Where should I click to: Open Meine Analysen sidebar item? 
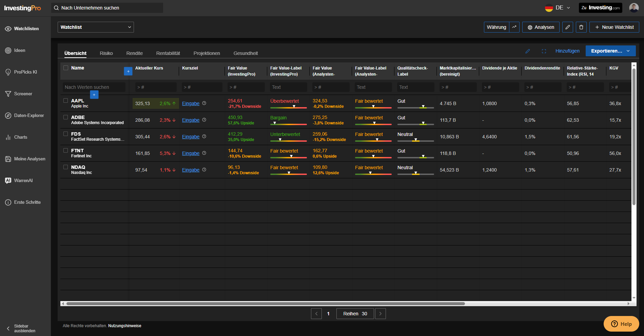click(25, 159)
